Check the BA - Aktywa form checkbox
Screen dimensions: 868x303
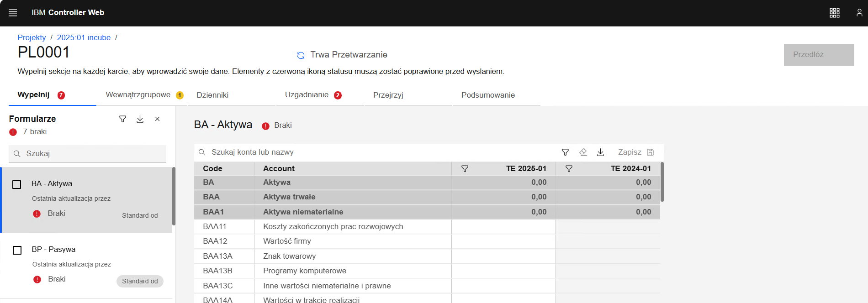tap(17, 184)
